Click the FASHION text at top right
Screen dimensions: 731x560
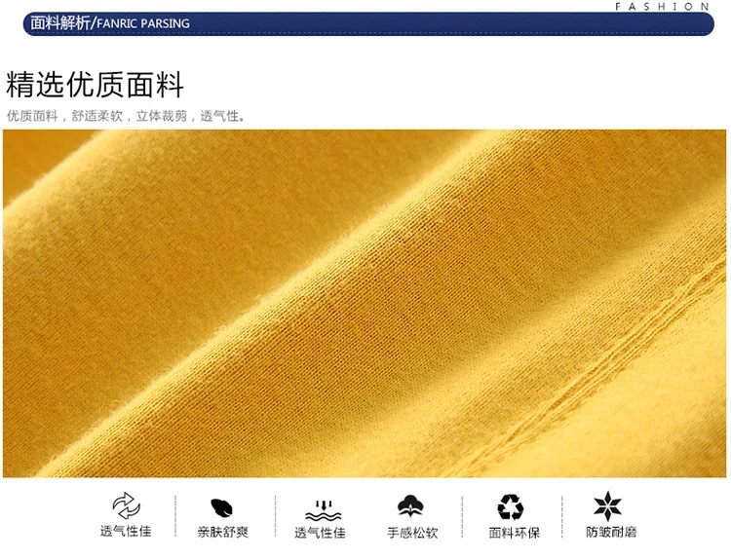coord(662,6)
